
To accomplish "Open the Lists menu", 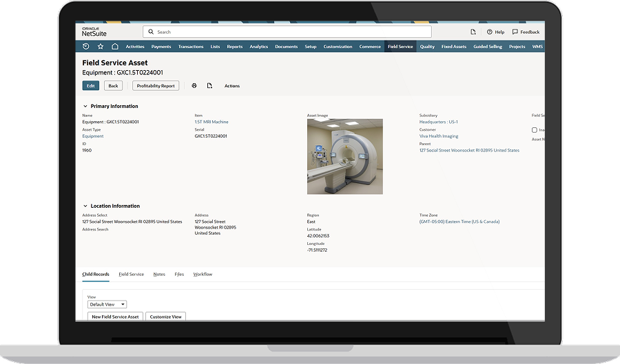I will (215, 47).
